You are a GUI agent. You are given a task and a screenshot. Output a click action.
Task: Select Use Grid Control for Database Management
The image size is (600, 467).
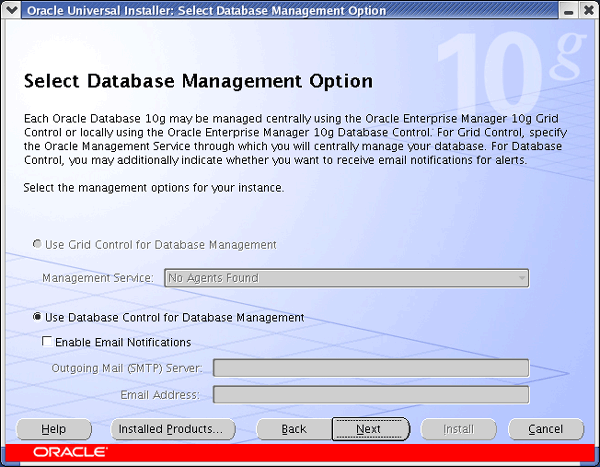click(x=39, y=245)
